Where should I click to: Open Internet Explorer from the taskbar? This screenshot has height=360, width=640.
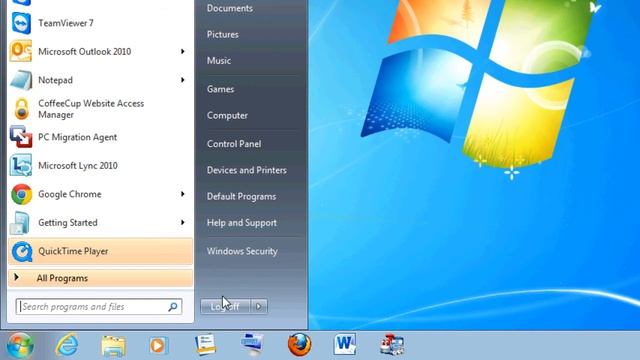[x=67, y=345]
